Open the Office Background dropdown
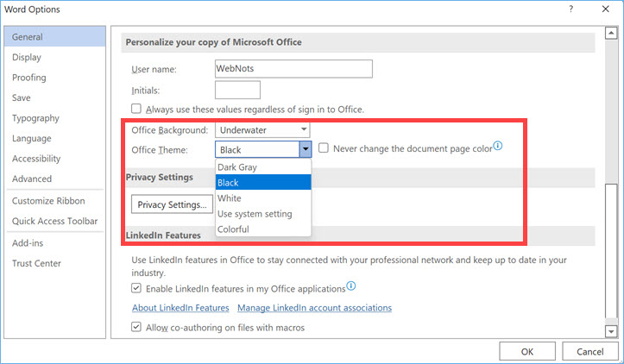This screenshot has height=364, width=624. 263,130
